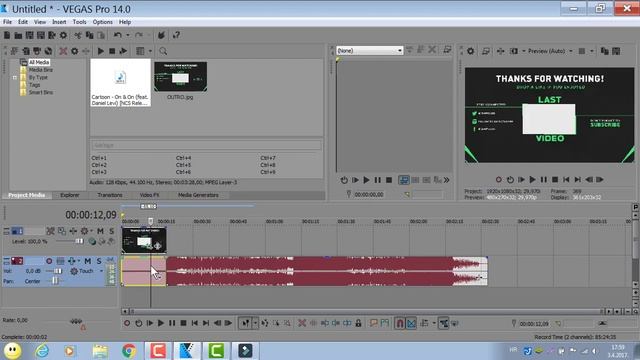This screenshot has height=360, width=640.
Task: Create a new project from main toolbar
Action: point(7,36)
